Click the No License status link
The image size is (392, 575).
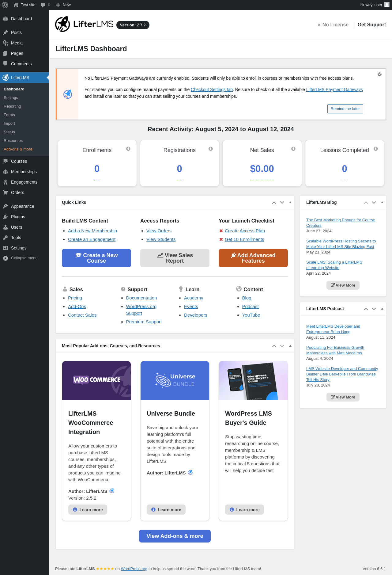coord(333,25)
